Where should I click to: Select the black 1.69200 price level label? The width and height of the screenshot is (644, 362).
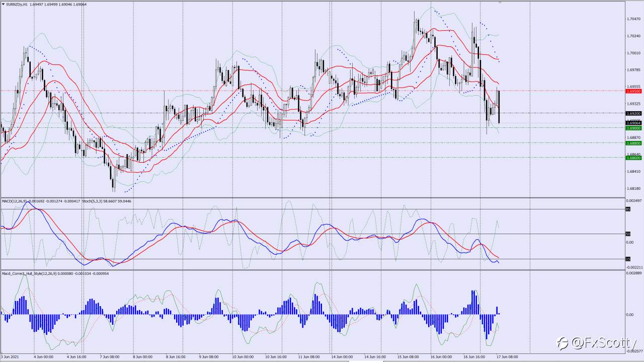pyautogui.click(x=633, y=113)
